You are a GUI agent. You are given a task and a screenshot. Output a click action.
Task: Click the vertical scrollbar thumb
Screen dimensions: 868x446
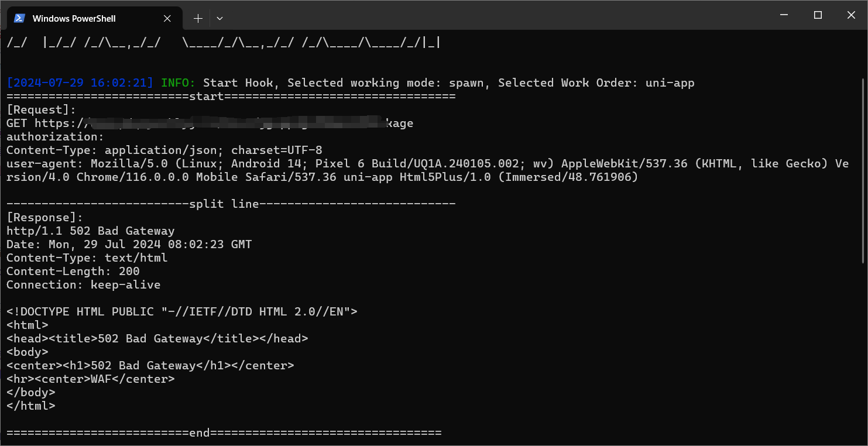[864, 170]
